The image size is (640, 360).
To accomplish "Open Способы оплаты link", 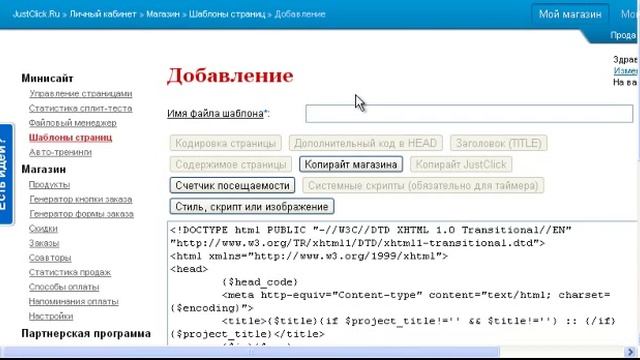I will (x=64, y=287).
